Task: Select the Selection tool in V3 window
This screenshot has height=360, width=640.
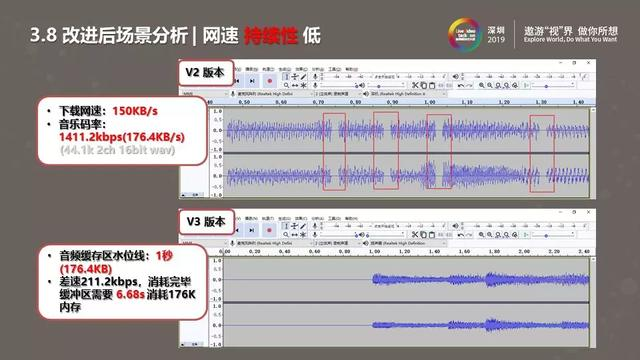Action: 286,226
